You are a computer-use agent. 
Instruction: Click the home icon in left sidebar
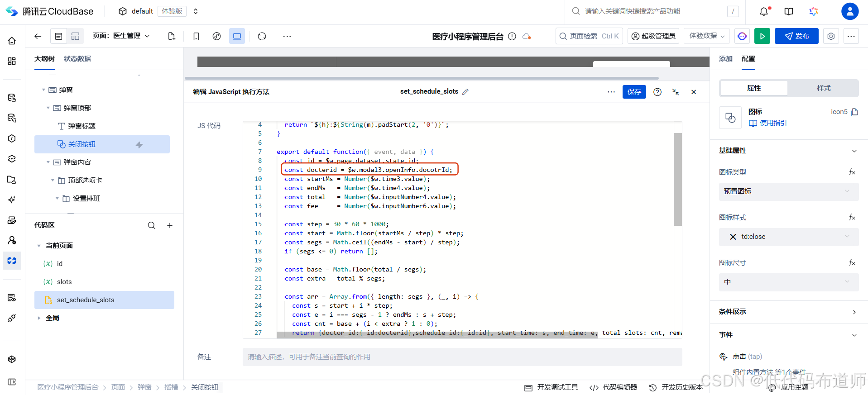pyautogui.click(x=12, y=41)
